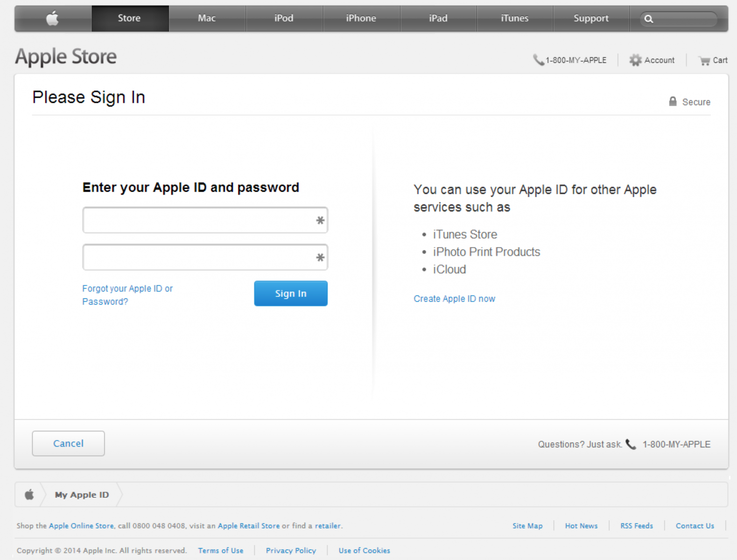Click the Apple ID input field
The image size is (737, 560).
(x=205, y=220)
